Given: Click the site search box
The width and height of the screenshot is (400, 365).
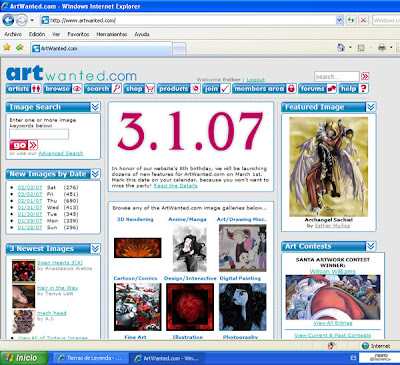Looking at the screenshot, I should click(337, 76).
